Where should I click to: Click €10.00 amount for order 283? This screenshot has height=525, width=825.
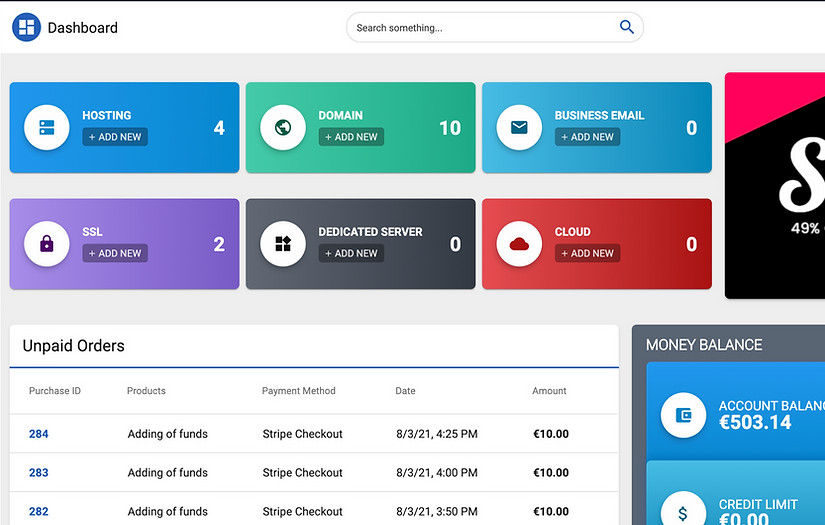coord(551,472)
